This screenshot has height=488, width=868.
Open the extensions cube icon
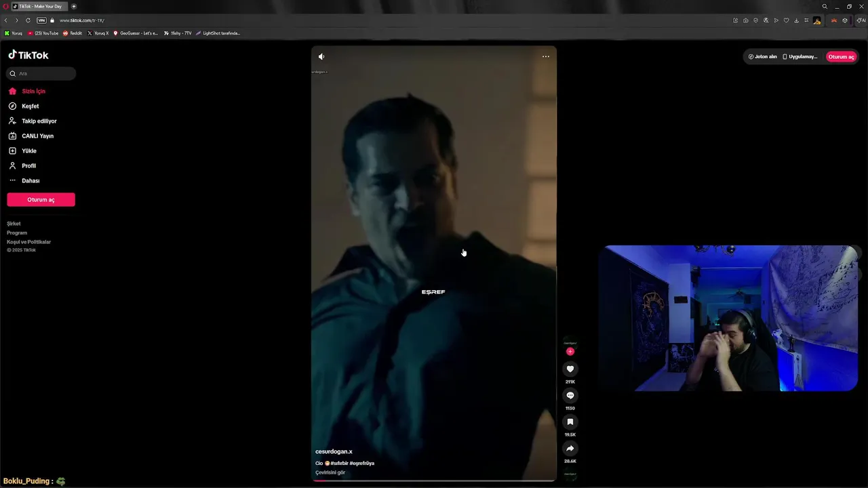(845, 20)
